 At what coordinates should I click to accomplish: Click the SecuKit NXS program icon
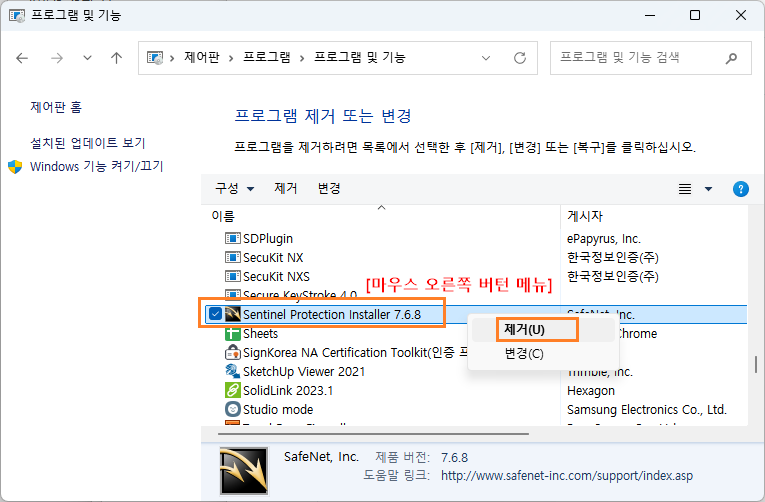233,277
